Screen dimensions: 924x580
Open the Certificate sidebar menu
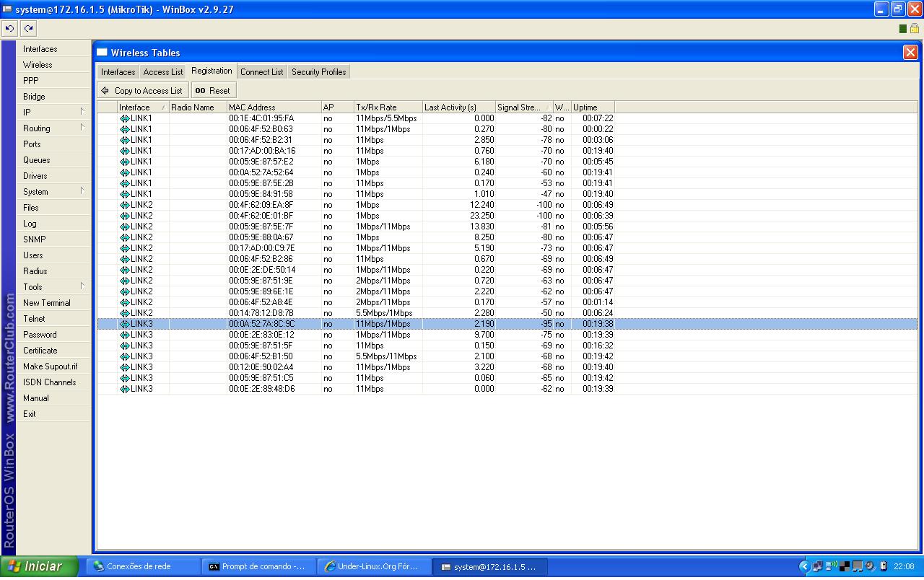pyautogui.click(x=54, y=351)
